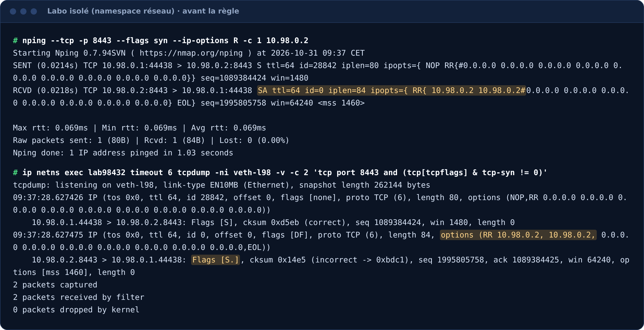
Task: Click the first window control dot
Action: [x=13, y=11]
